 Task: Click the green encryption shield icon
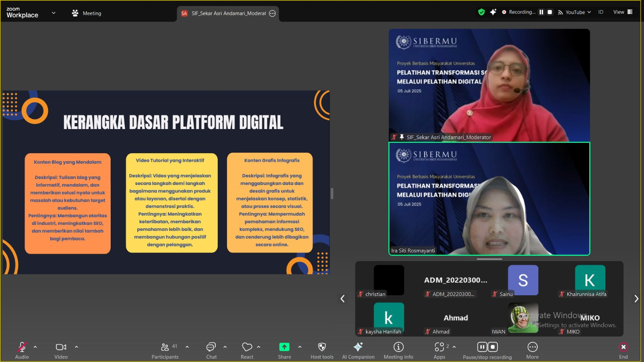481,12
